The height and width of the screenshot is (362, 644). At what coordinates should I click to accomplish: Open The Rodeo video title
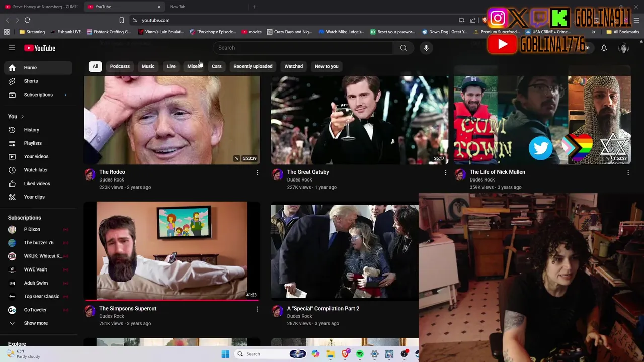click(112, 172)
